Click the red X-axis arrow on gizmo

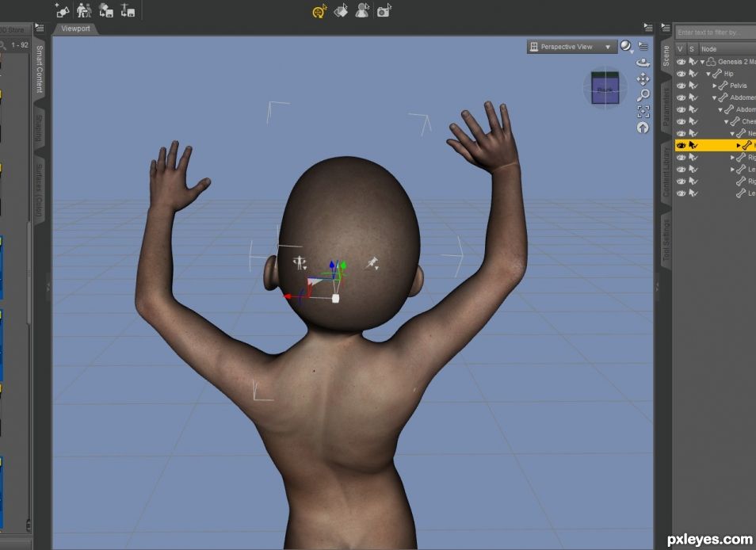click(288, 296)
